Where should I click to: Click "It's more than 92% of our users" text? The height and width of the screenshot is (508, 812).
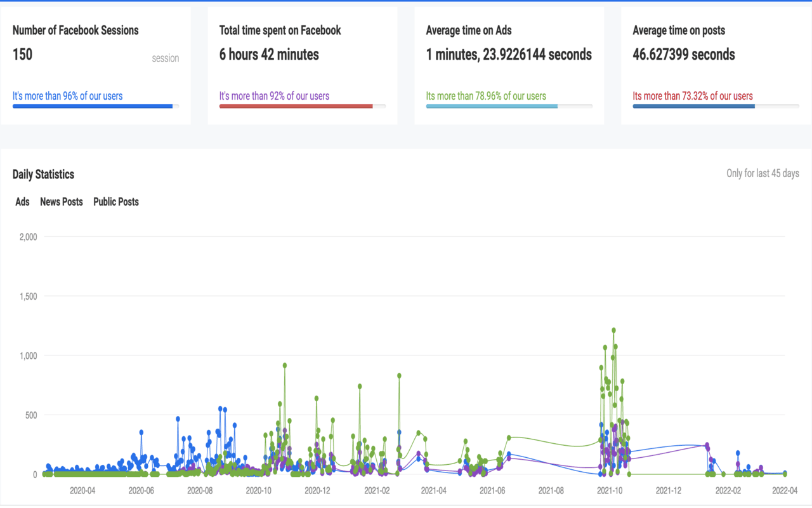click(x=274, y=96)
